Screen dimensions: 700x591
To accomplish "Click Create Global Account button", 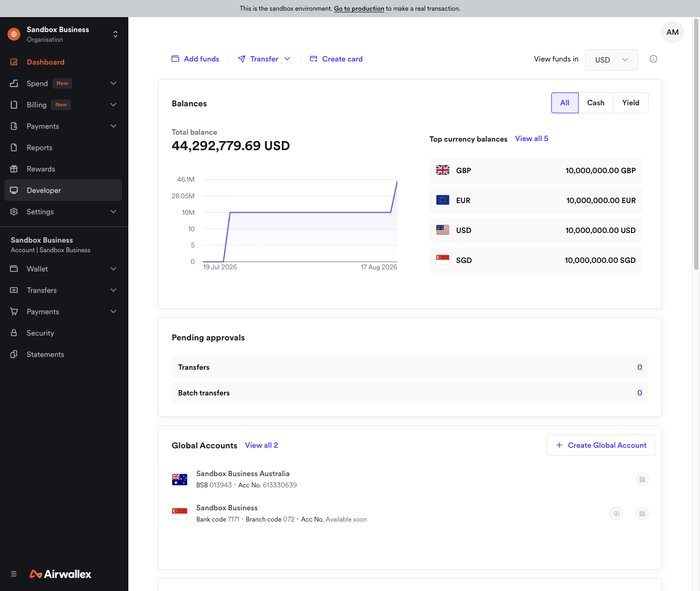I will tap(601, 445).
